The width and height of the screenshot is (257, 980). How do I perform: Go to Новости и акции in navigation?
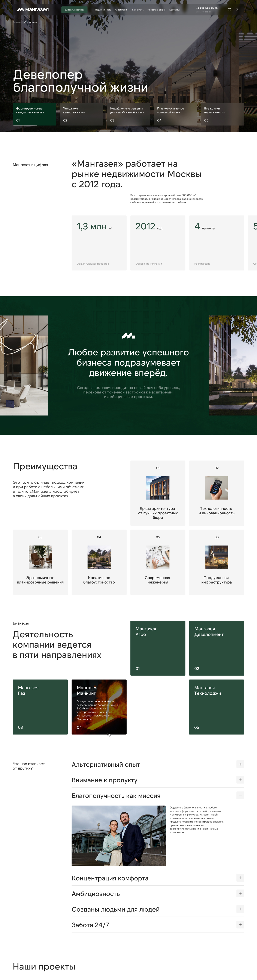156,10
